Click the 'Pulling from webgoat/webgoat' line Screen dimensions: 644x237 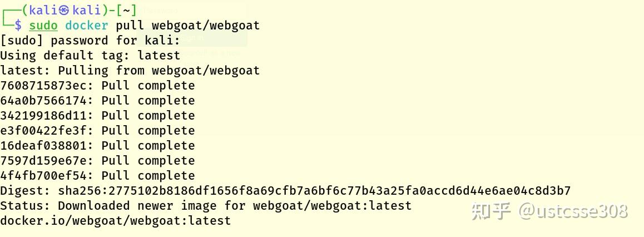point(130,71)
